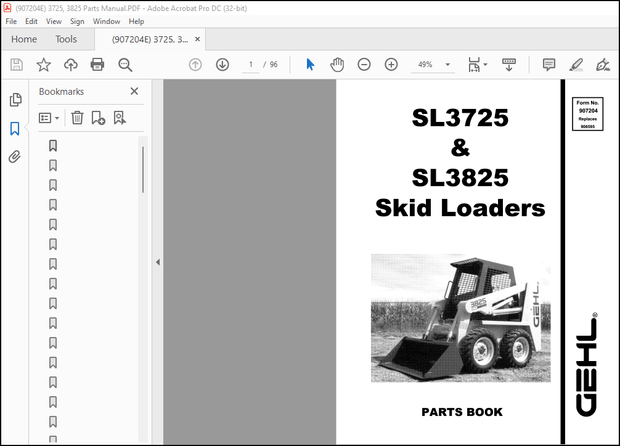Open the fit page options tool

click(477, 64)
